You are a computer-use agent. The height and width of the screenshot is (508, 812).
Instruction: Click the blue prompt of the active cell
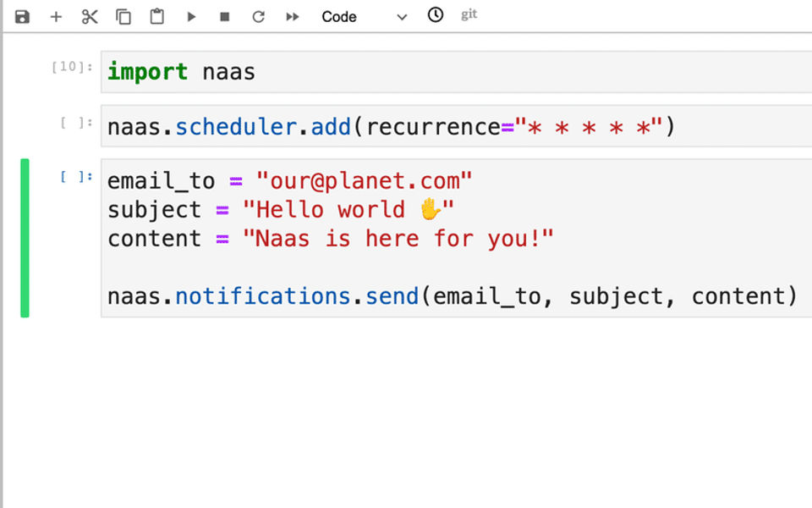point(76,177)
